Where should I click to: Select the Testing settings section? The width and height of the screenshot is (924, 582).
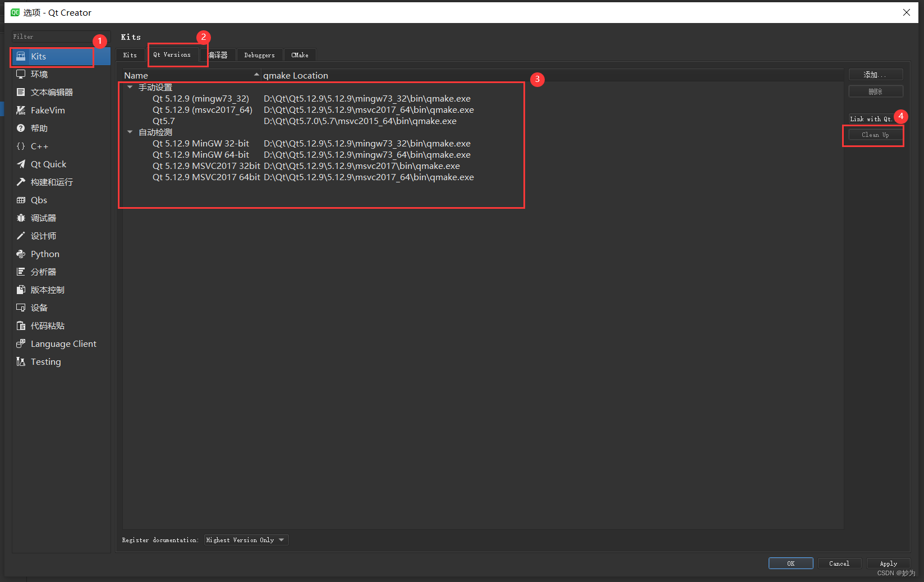(x=44, y=361)
